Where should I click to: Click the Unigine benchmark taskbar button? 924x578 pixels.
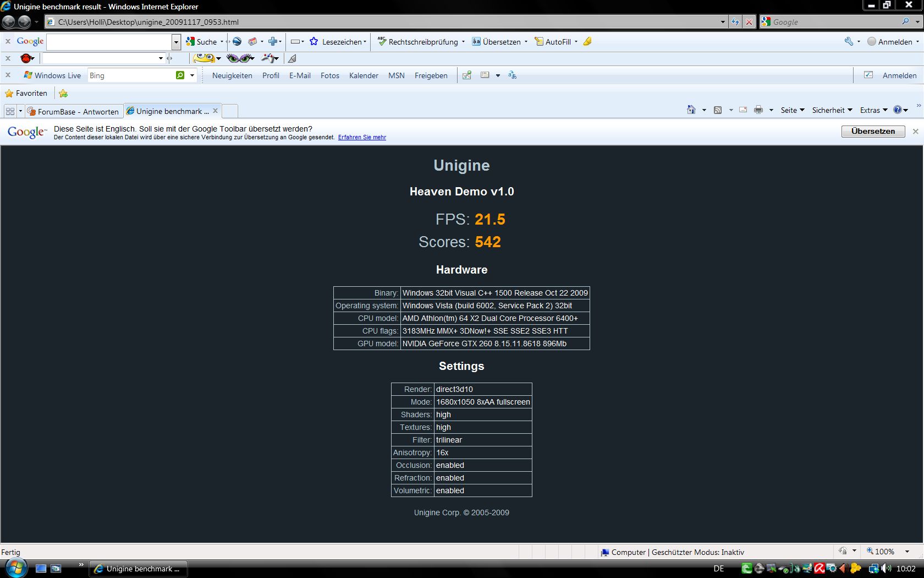click(x=138, y=569)
